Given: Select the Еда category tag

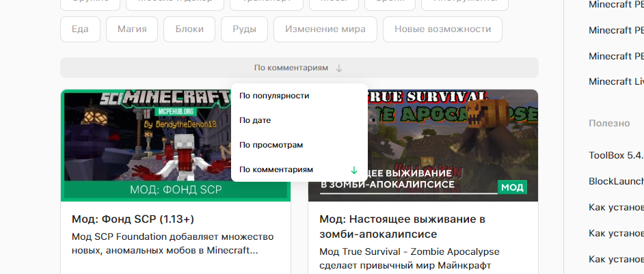Looking at the screenshot, I should tap(80, 29).
